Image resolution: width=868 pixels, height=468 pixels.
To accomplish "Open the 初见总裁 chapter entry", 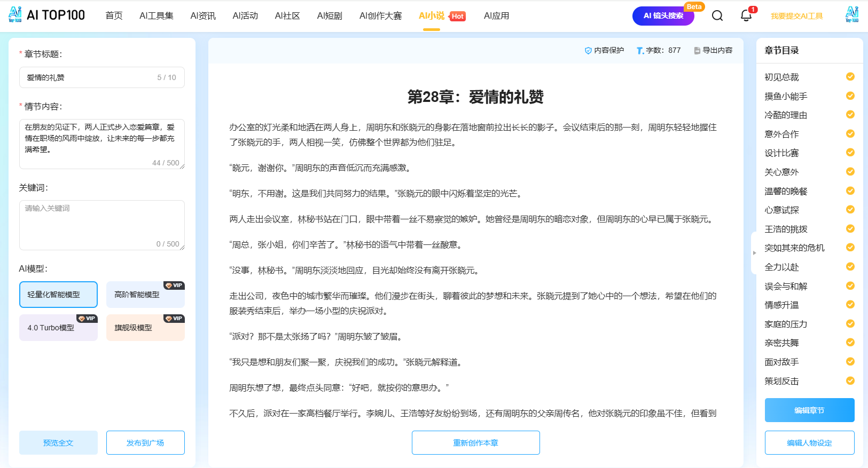I will pos(781,77).
